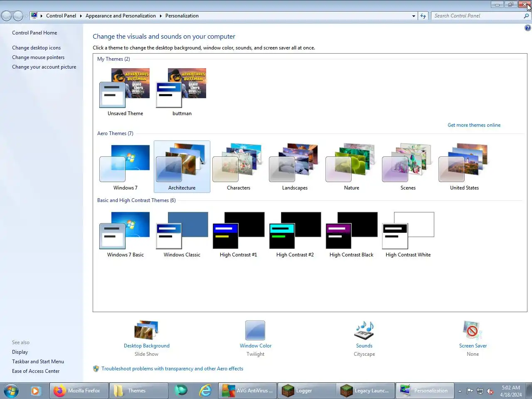Image resolution: width=532 pixels, height=399 pixels.
Task: Open the Screen Saver settings icon
Action: [473, 330]
